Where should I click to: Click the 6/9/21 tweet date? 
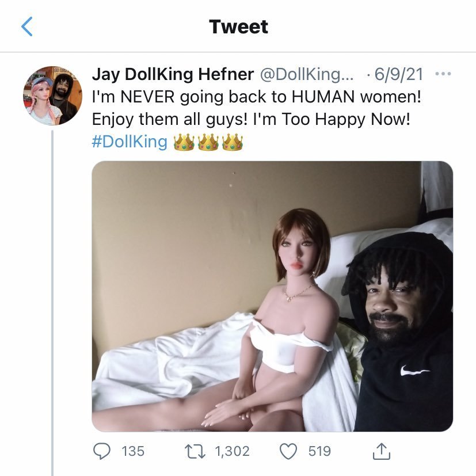(398, 74)
